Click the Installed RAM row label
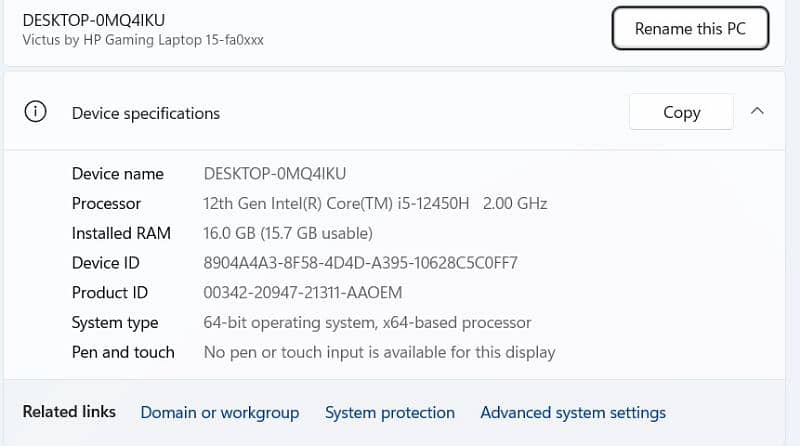Viewport: 800px width, 446px height. pos(121,233)
